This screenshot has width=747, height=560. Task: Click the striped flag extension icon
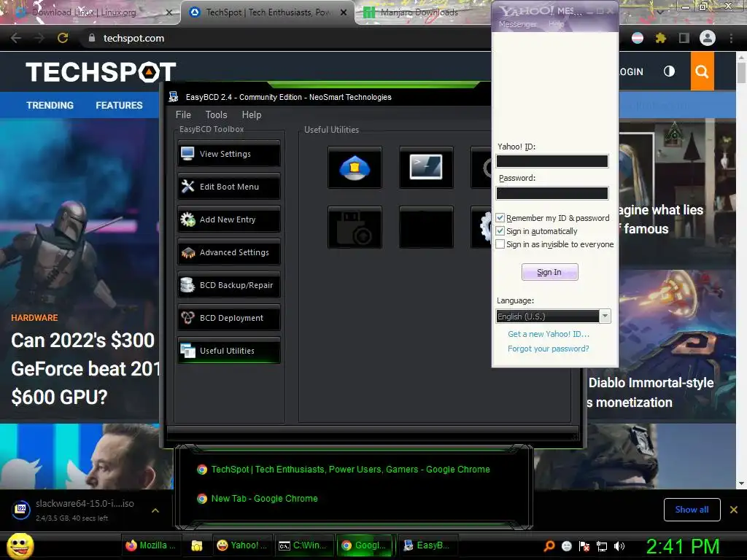tap(638, 38)
